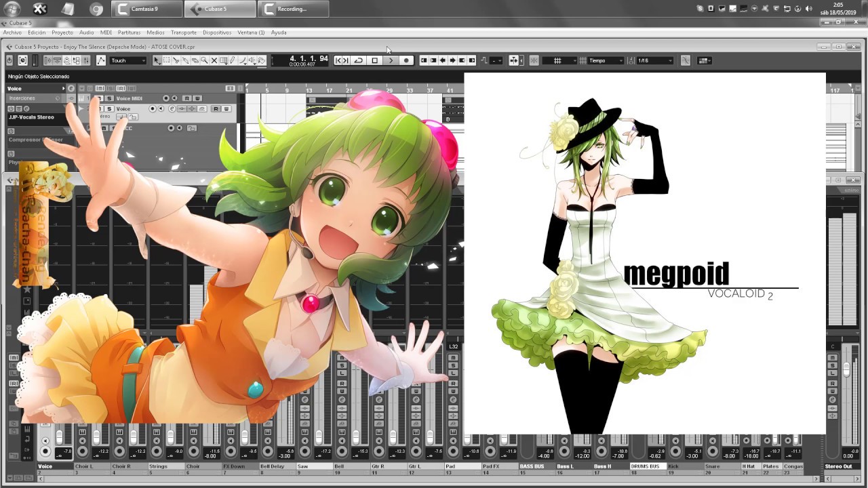Viewport: 868px width, 488px height.
Task: Switch to the Camtasia 9 taskbar window
Action: pos(146,9)
